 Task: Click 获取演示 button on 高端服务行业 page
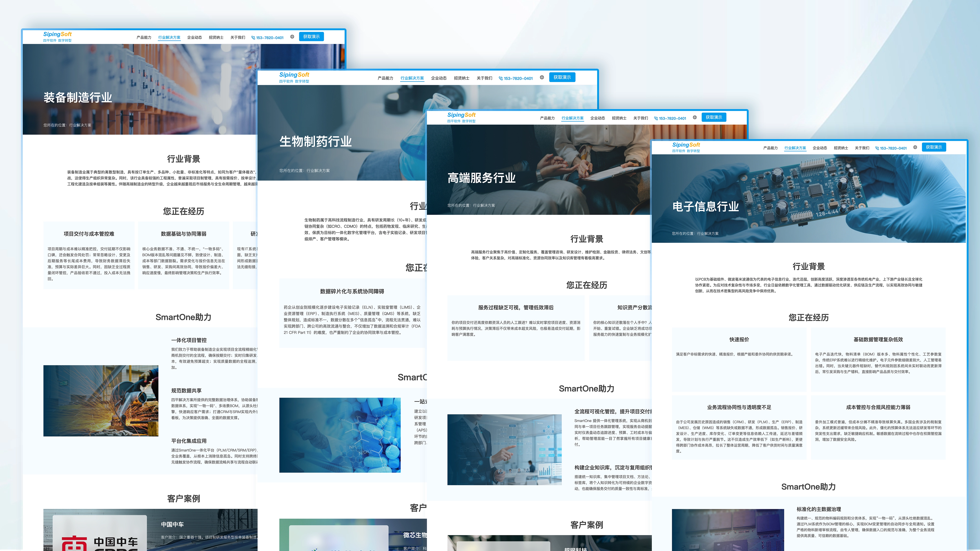click(x=714, y=118)
